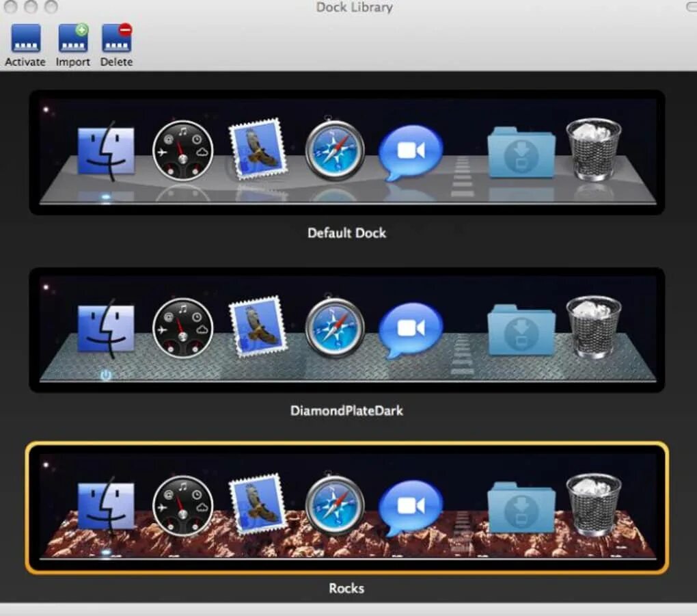
Task: Click the "Dock Library" window title
Action: 354,7
